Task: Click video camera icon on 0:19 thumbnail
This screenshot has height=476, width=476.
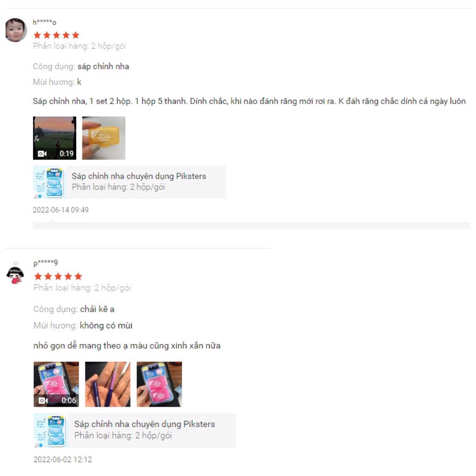Action: click(x=42, y=153)
